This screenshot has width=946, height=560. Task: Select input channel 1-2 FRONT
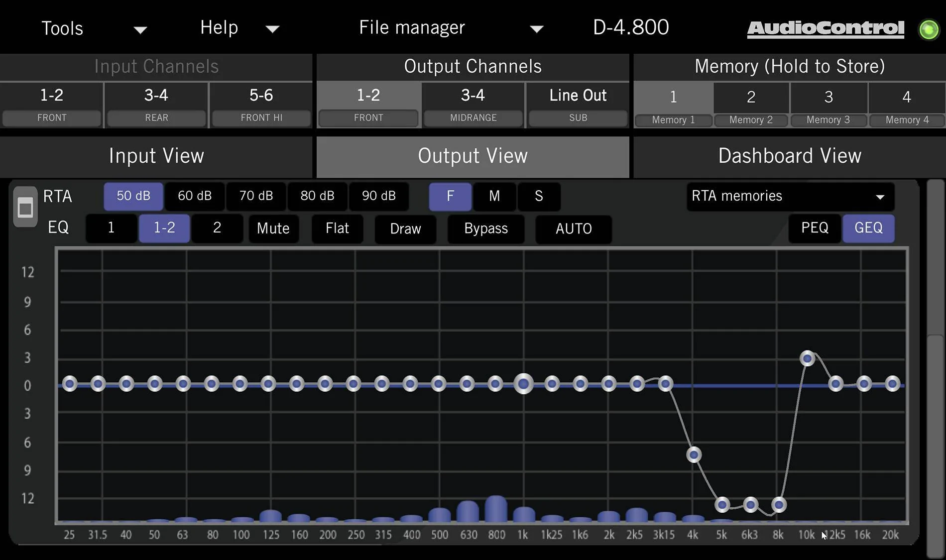[52, 105]
